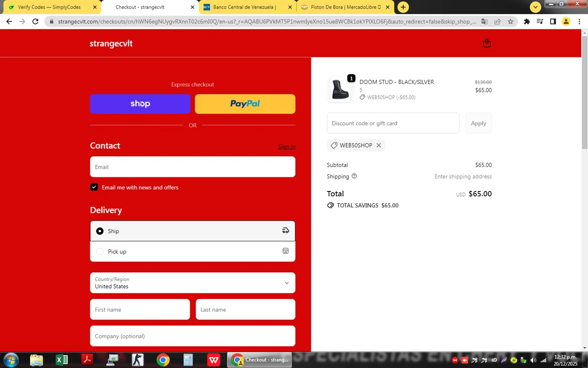Viewport: 588px width, 368px height.
Task: Remove the WEB50SHOP discount code
Action: pos(379,145)
